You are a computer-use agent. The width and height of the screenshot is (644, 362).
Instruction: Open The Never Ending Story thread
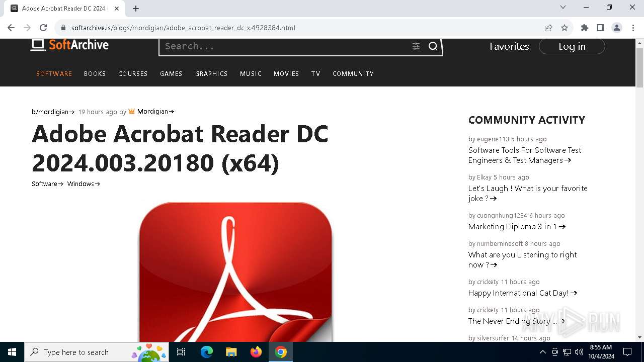pos(517,321)
